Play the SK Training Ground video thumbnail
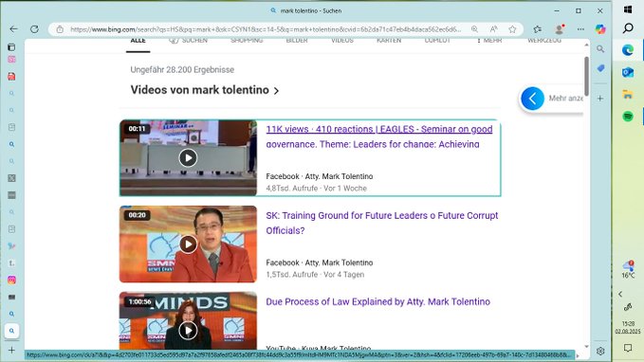 (188, 244)
